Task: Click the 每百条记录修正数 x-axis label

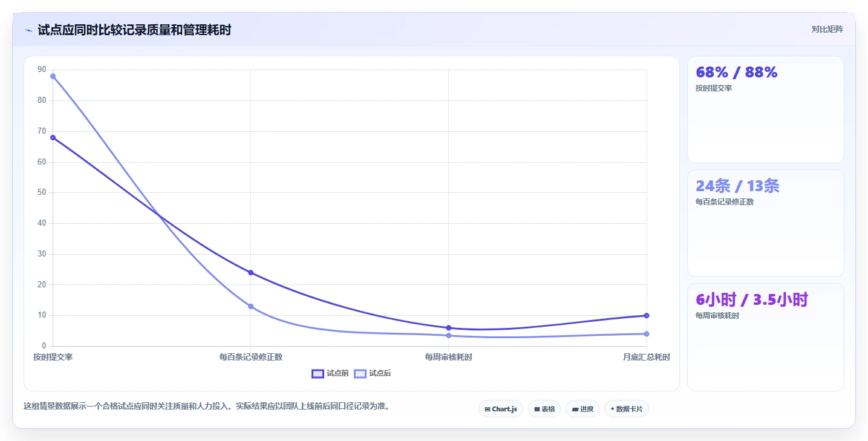Action: [x=250, y=357]
